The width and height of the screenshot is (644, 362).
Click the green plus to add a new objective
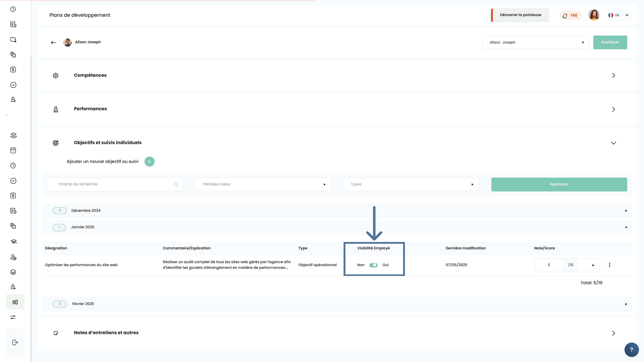pos(150,162)
